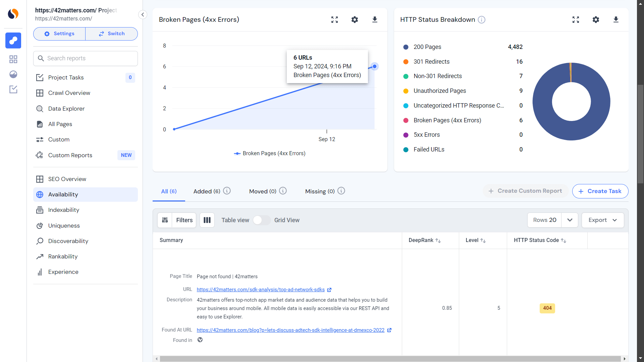Download the HTTP Status Breakdown chart
This screenshot has width=644, height=362.
click(616, 20)
